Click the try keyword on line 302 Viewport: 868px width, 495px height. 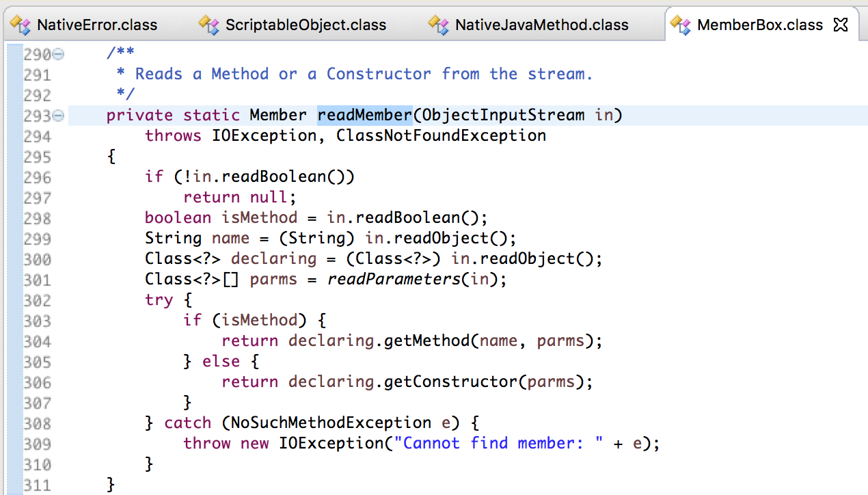pos(159,299)
